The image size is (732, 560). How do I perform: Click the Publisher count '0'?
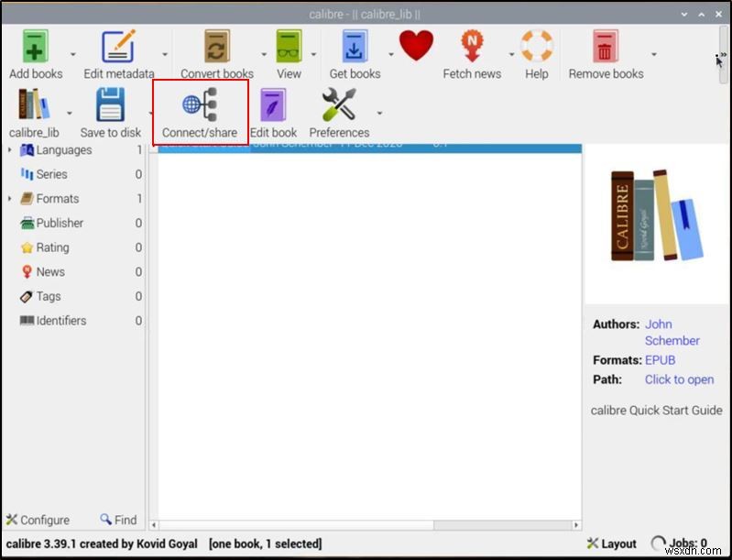pos(138,224)
